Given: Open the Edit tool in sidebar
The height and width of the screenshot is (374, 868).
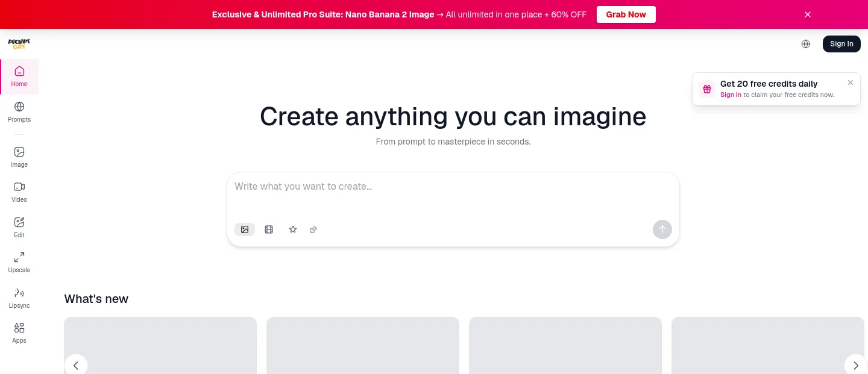Looking at the screenshot, I should click(x=19, y=227).
